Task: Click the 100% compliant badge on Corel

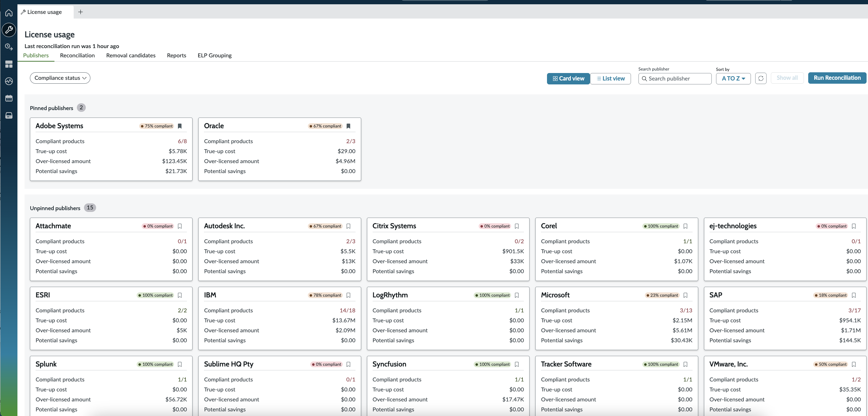Action: 661,226
